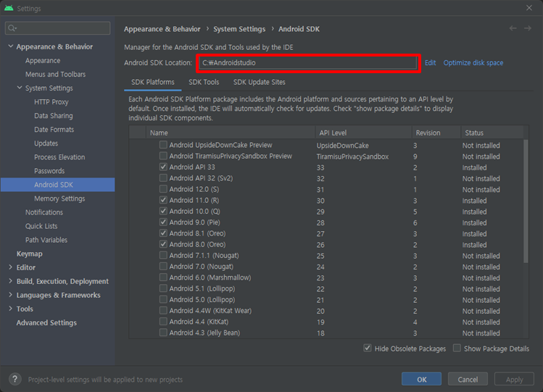Image resolution: width=543 pixels, height=392 pixels.
Task: Open SDK Update Sites tab
Action: click(260, 82)
